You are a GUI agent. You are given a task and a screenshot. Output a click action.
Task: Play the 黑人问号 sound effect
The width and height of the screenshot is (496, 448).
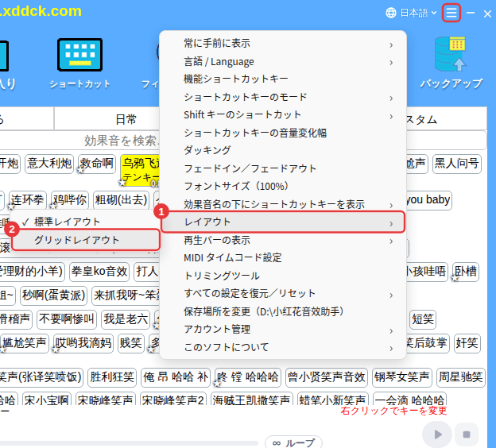point(456,164)
